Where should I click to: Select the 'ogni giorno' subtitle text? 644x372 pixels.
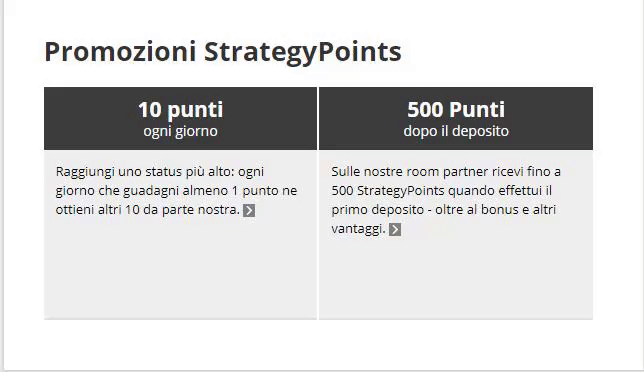(181, 131)
